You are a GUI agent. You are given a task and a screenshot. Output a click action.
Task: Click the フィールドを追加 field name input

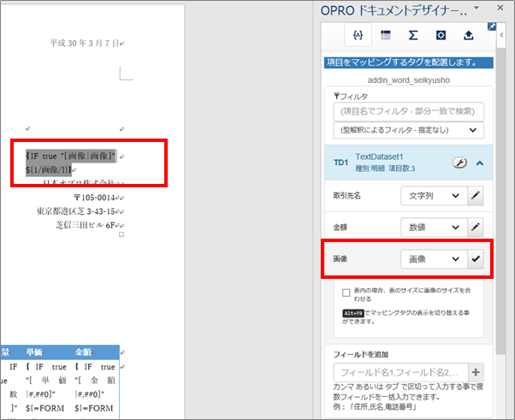click(x=400, y=373)
